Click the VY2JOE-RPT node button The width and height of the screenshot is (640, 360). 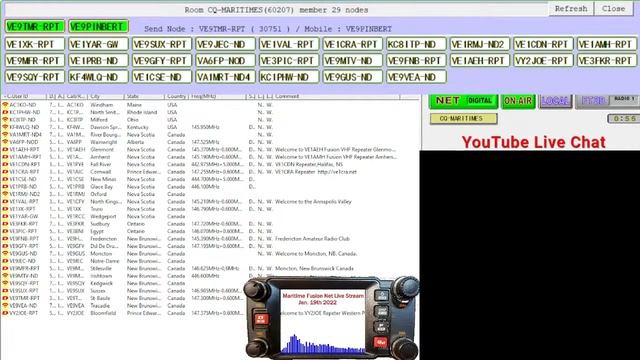click(x=543, y=60)
